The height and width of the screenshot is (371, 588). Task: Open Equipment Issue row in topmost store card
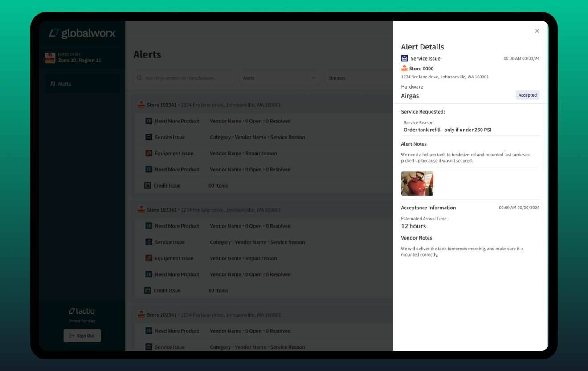pos(264,153)
